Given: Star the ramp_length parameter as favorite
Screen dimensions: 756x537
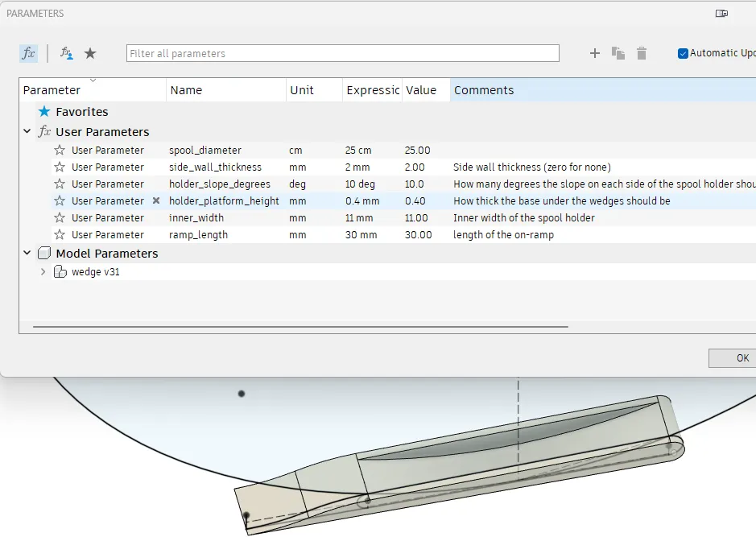Looking at the screenshot, I should pyautogui.click(x=60, y=235).
